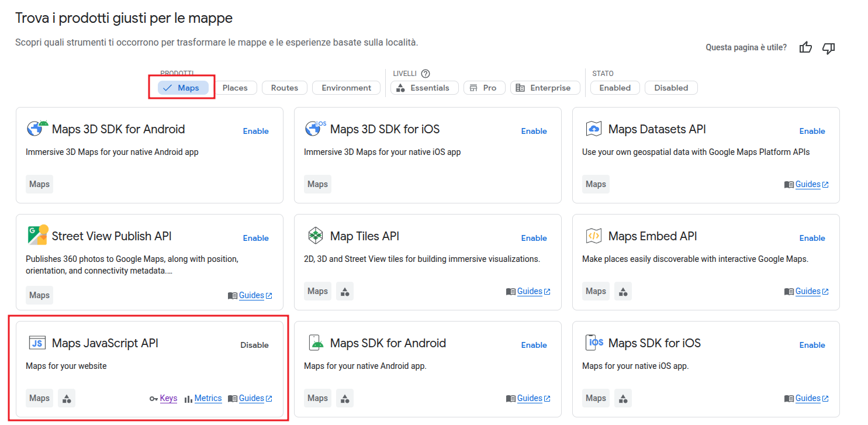Click the "Maps JavaScript API" card title

(105, 343)
